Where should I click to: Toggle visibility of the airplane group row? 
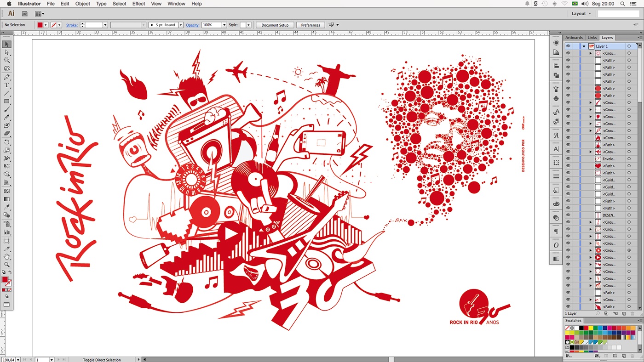[x=568, y=152]
